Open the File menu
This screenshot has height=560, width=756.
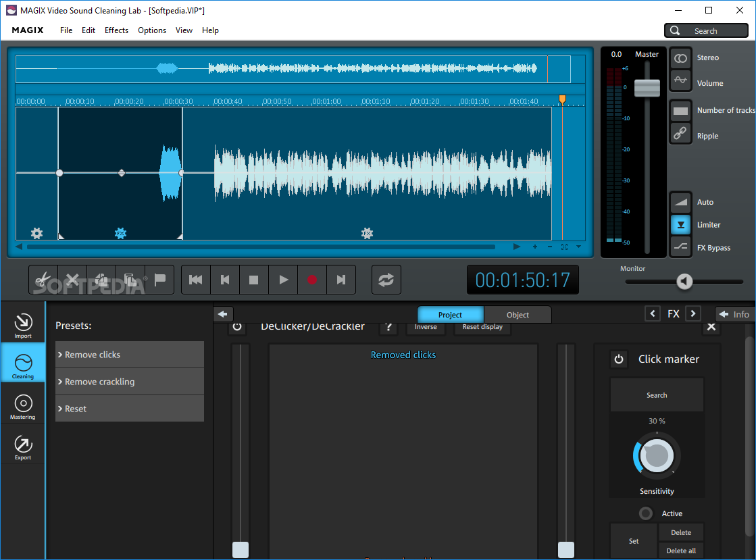pos(66,30)
